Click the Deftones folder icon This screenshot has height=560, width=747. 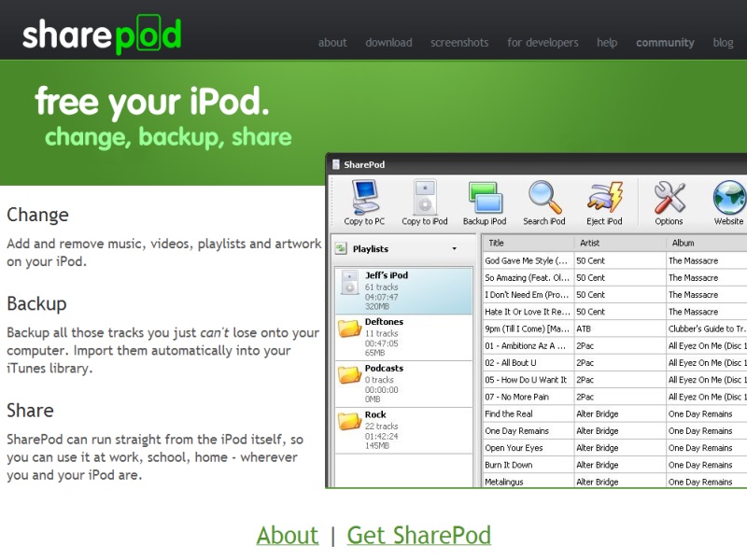[349, 329]
